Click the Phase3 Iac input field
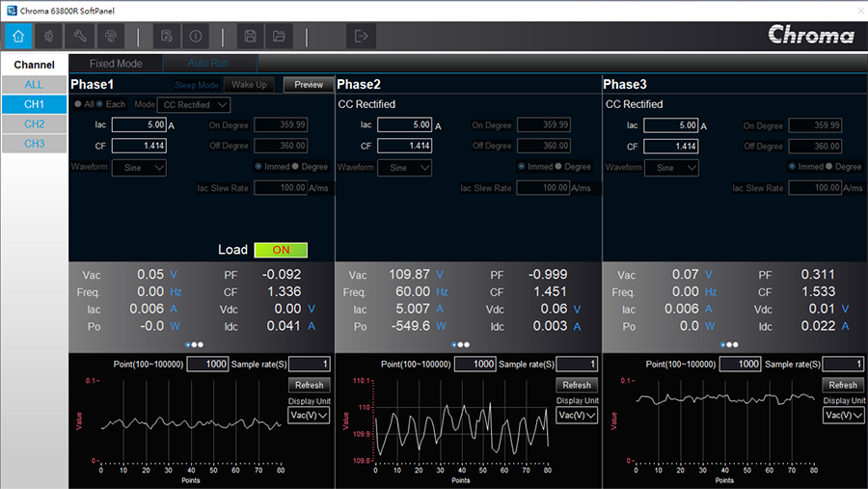 [671, 125]
